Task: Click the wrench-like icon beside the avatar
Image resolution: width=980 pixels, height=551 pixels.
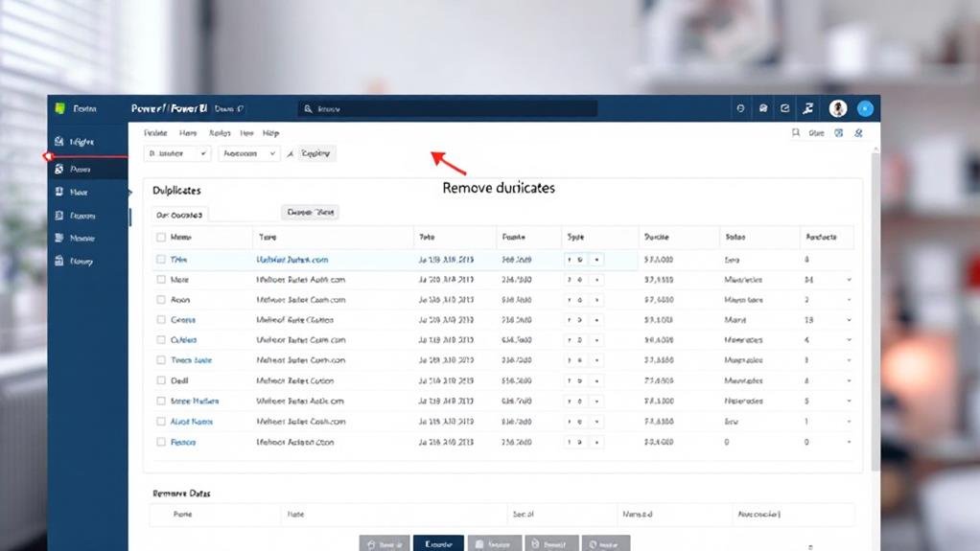Action: (808, 108)
